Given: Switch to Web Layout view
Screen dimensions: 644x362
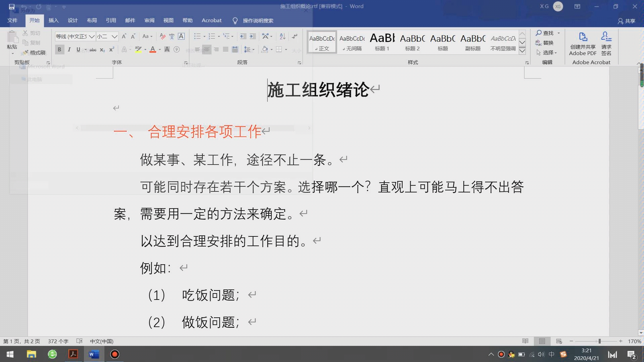Looking at the screenshot, I should tap(559, 341).
